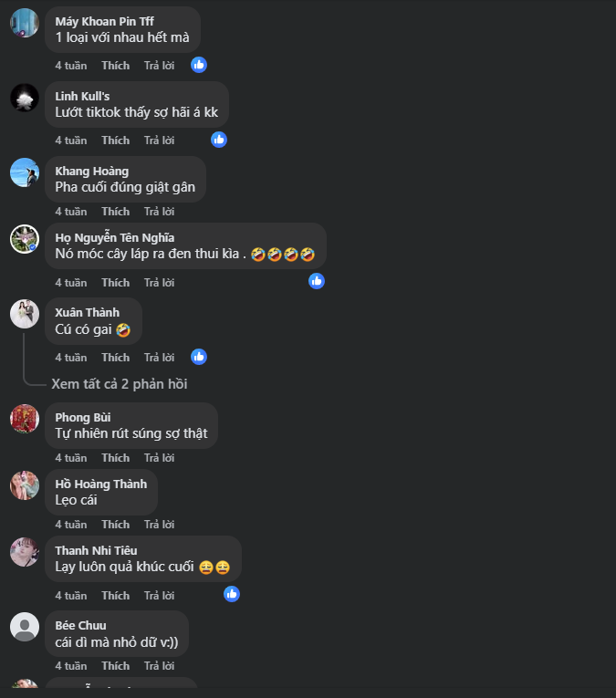Open like reaction on Họ Nguyễn Tên Nghĩa comment
This screenshot has height=698, width=616.
coord(317,281)
